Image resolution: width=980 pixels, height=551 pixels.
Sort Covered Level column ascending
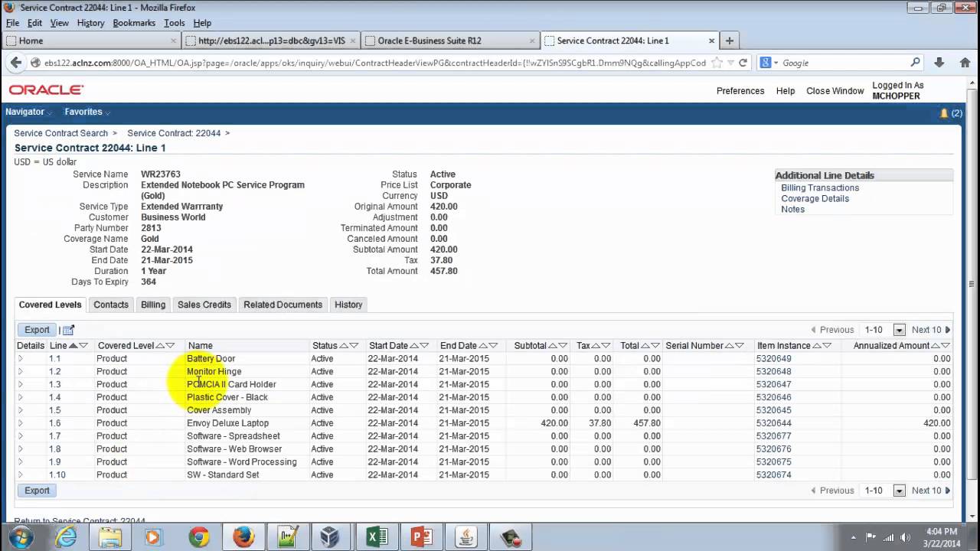tap(160, 346)
